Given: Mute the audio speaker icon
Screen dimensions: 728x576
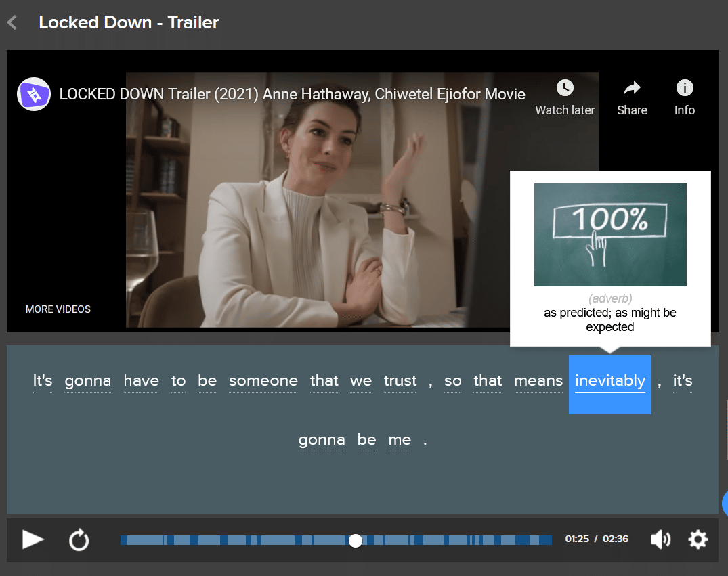Looking at the screenshot, I should 660,539.
